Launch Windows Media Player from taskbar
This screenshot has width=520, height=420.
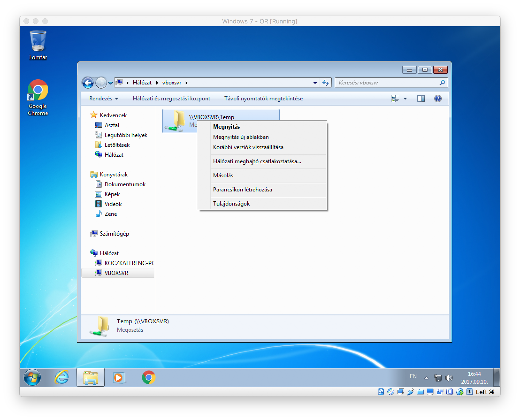[119, 378]
